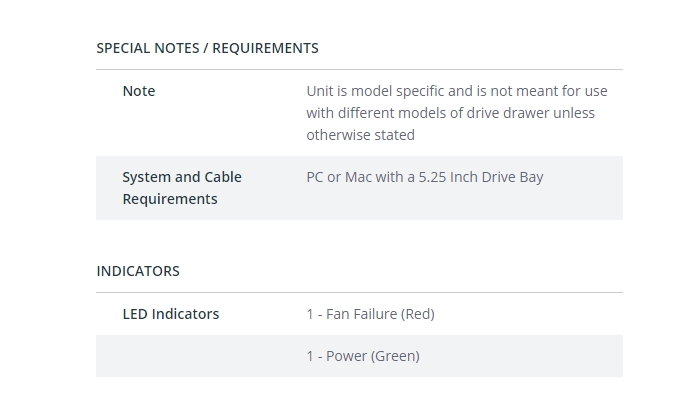The width and height of the screenshot is (686, 412).
Task: Click the word 'Indicators' in the LED row label
Action: [185, 314]
